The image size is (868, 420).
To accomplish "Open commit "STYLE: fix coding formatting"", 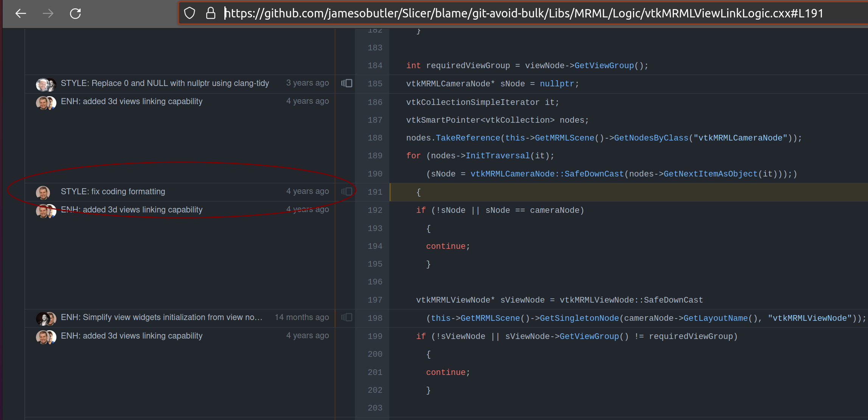I will tap(112, 191).
